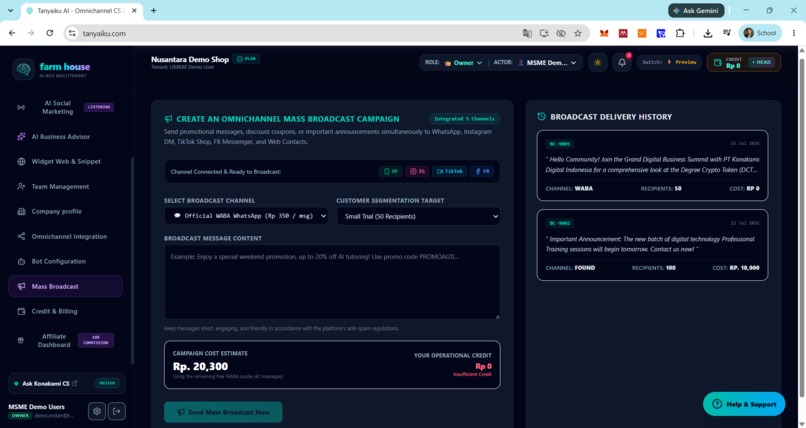806x428 pixels.
Task: Log out using the exit-arrow icon
Action: tap(117, 411)
